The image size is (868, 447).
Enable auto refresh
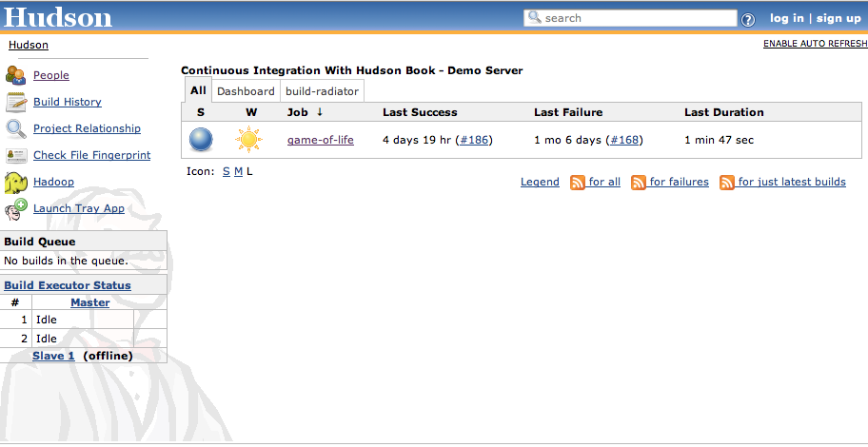tap(816, 44)
